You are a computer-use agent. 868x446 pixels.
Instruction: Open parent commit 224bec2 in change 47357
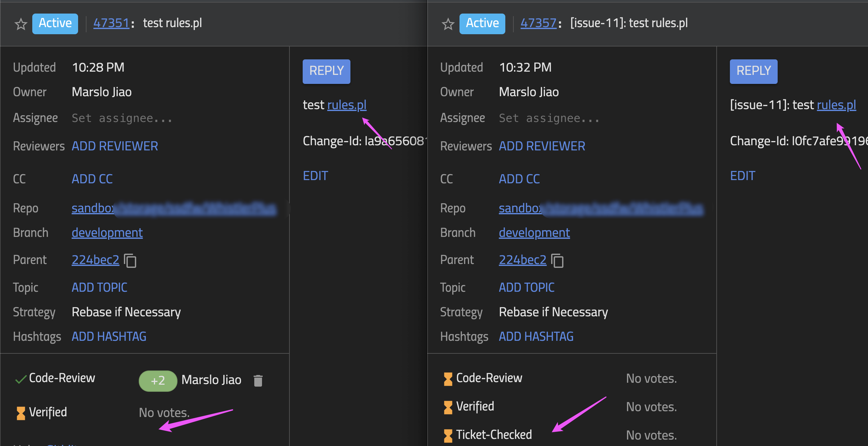click(523, 259)
